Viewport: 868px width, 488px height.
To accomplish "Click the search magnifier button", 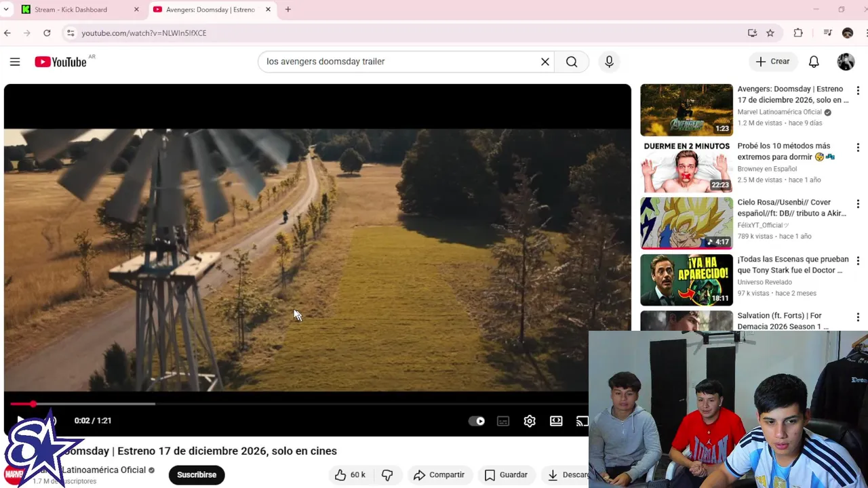I will (x=572, y=62).
